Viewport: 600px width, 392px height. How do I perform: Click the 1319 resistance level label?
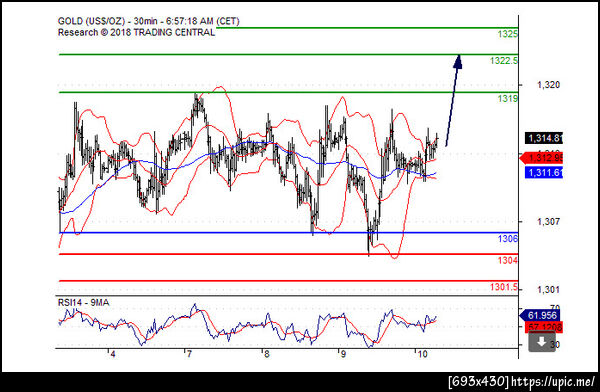coord(507,99)
